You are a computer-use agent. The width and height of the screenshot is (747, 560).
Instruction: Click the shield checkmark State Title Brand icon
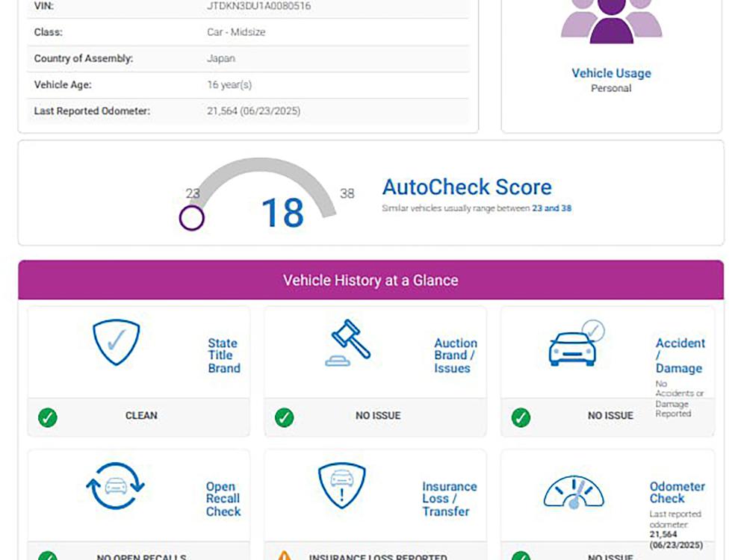coord(116,342)
